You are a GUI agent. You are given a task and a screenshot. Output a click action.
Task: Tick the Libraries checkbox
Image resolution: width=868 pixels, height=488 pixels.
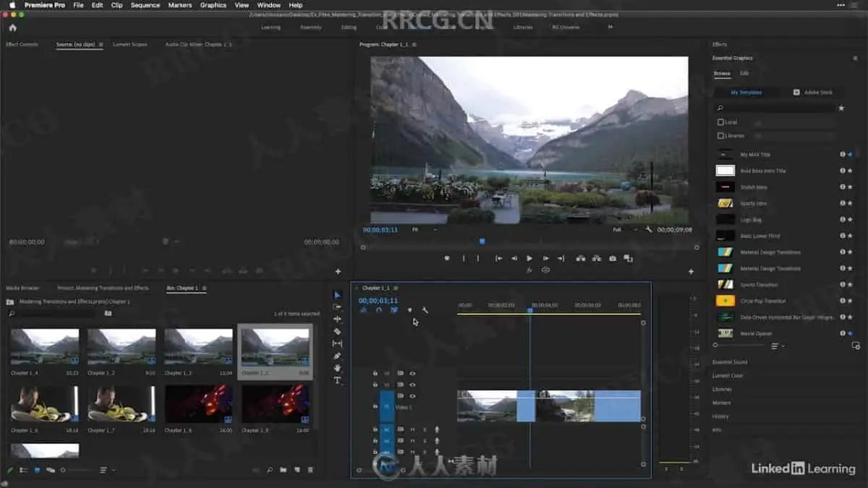point(720,135)
